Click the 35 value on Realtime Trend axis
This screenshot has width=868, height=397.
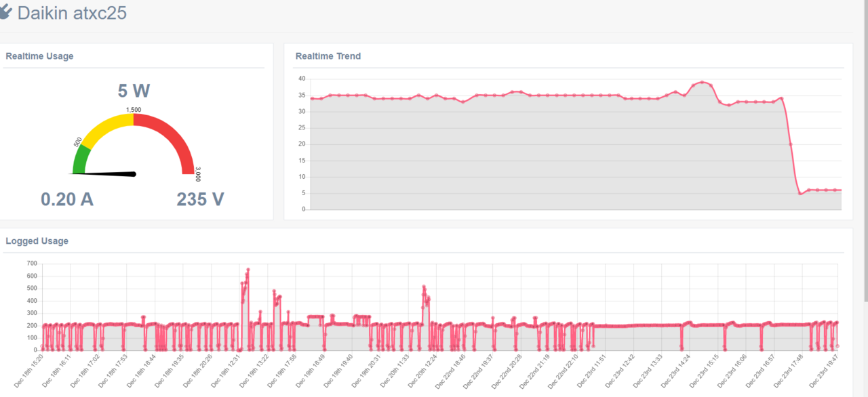[302, 95]
